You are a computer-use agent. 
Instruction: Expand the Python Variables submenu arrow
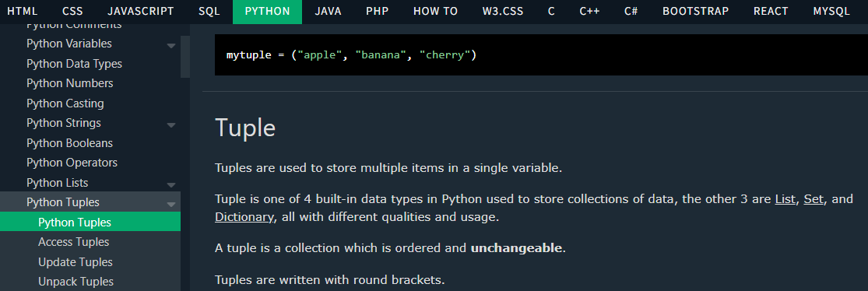[x=171, y=45]
